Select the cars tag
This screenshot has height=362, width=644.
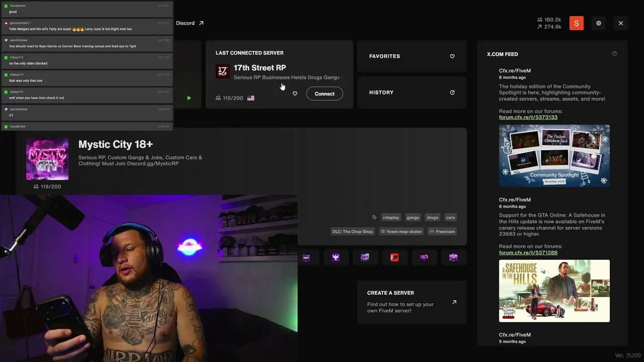[x=450, y=217]
